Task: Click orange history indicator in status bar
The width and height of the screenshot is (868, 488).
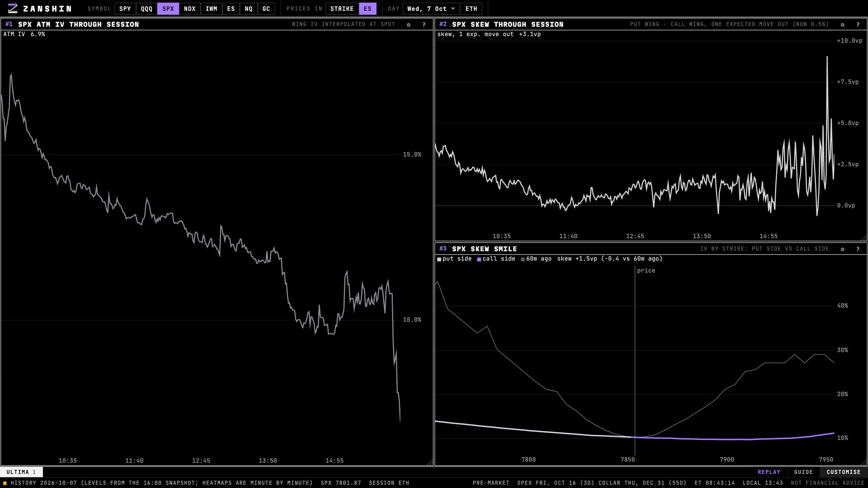Action: [5, 483]
